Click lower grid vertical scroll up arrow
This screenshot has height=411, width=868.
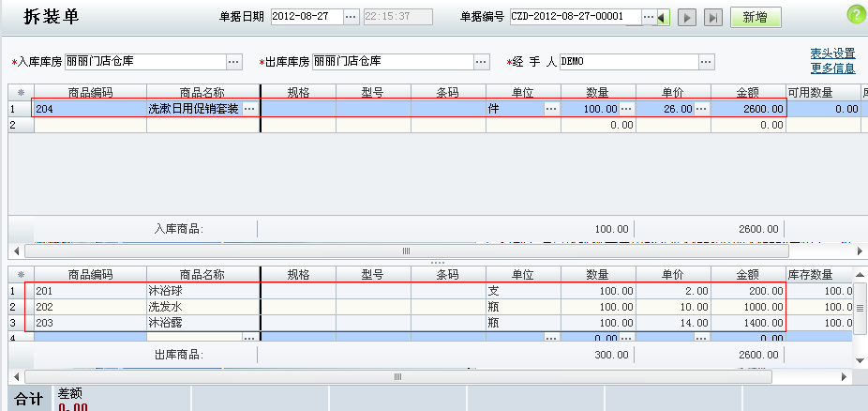(x=860, y=274)
